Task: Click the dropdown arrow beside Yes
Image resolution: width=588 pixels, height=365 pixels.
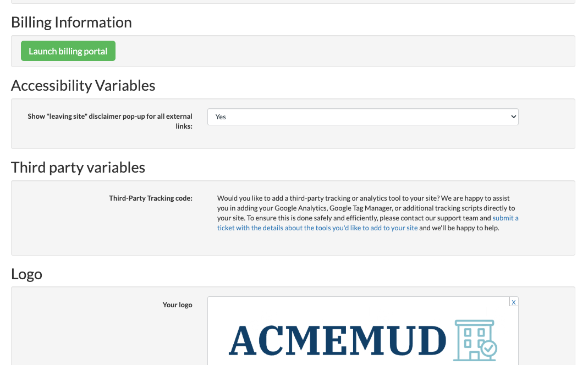Action: 513,117
